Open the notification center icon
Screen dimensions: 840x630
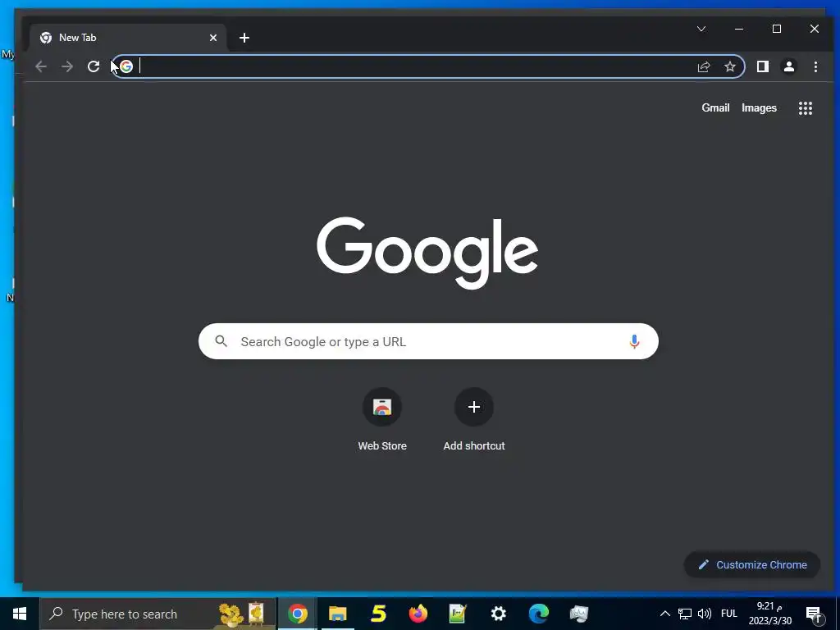pyautogui.click(x=814, y=614)
